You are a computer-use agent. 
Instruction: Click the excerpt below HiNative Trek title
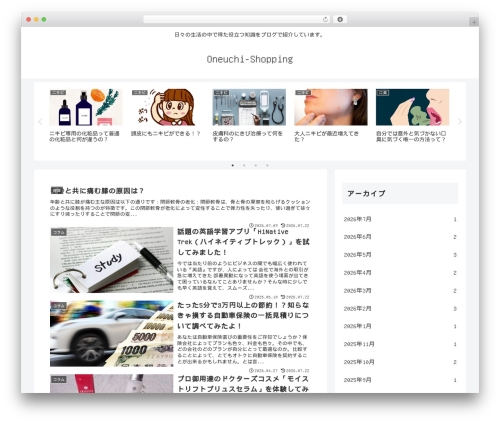pos(243,275)
